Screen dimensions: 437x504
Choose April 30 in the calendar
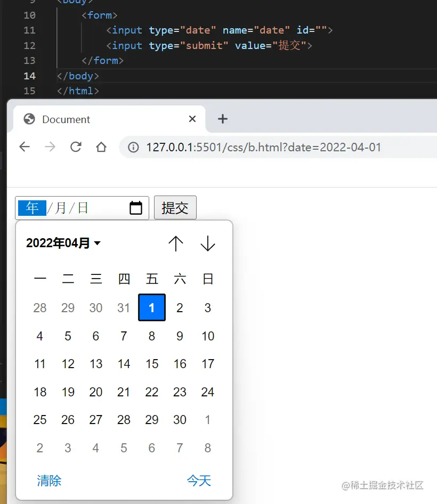(180, 420)
